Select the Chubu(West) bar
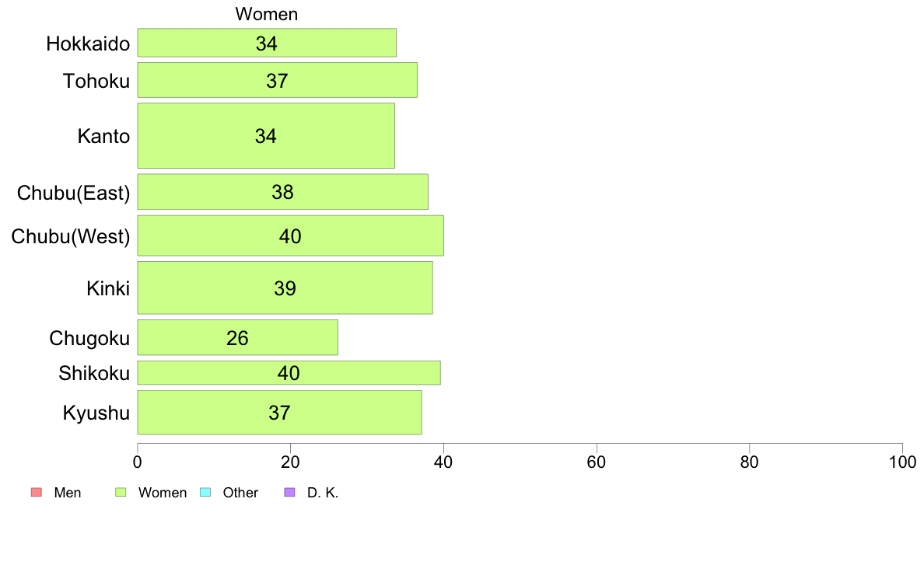This screenshot has height=572, width=924. click(x=291, y=236)
